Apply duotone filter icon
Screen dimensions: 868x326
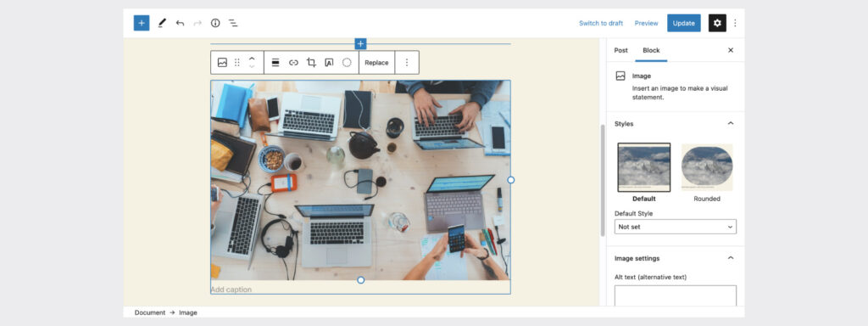pyautogui.click(x=347, y=63)
